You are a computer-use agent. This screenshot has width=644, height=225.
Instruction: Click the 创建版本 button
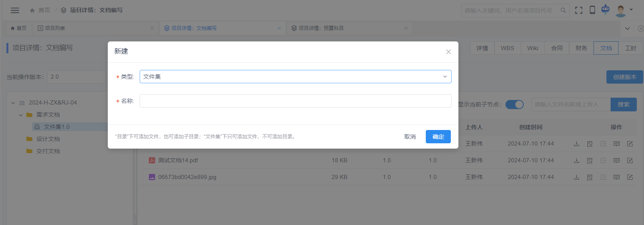click(x=625, y=77)
